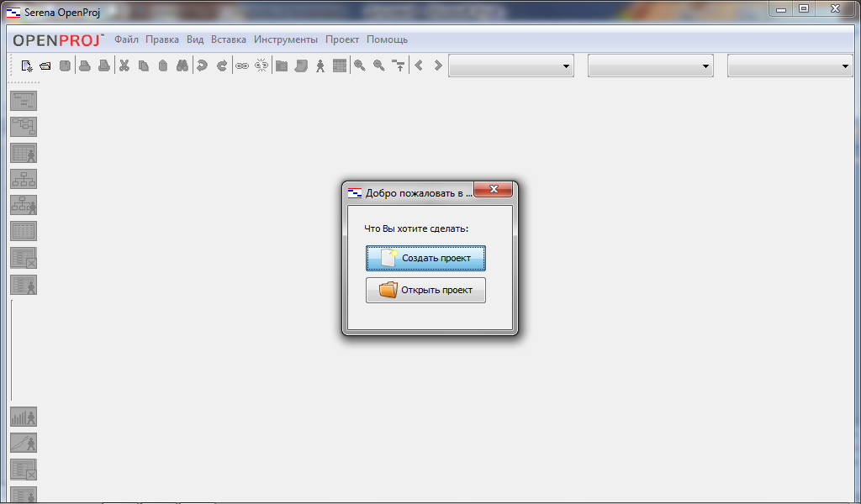Viewport: 861px width, 504px height.
Task: Open the Вставка menu
Action: 229,39
